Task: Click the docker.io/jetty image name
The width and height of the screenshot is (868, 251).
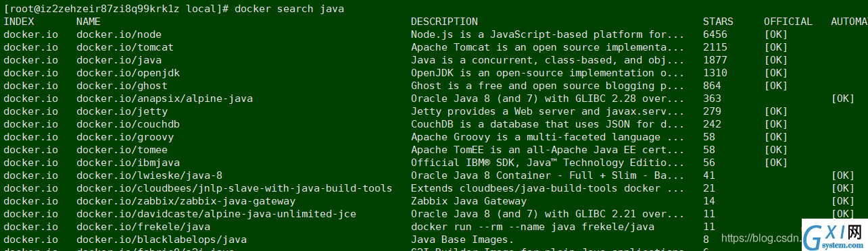Action: (122, 111)
